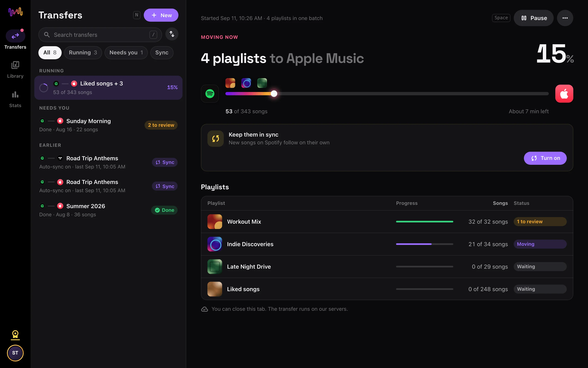Click Sync badge on Road Trip Anthems to Tidal

165,162
